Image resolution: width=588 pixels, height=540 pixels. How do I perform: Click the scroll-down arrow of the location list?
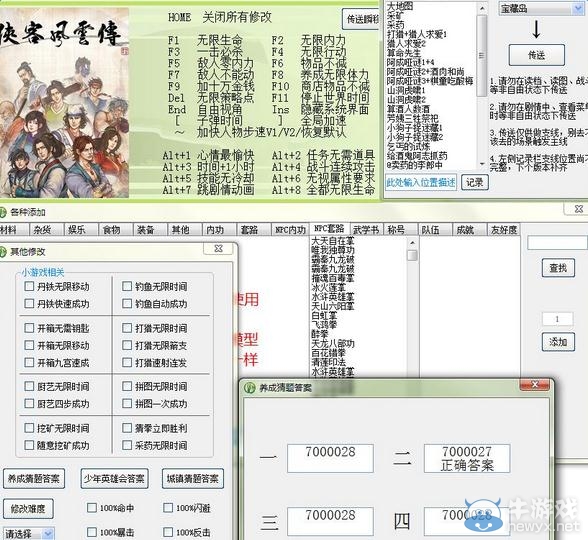[482, 165]
